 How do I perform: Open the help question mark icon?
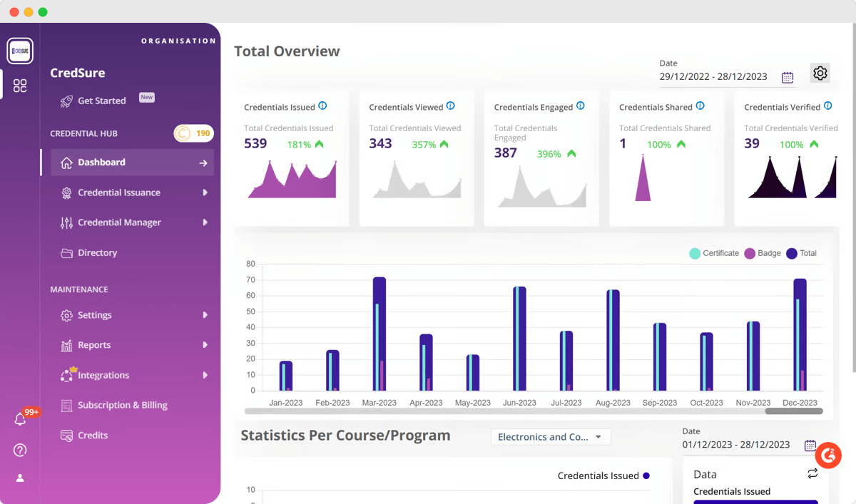pos(20,450)
